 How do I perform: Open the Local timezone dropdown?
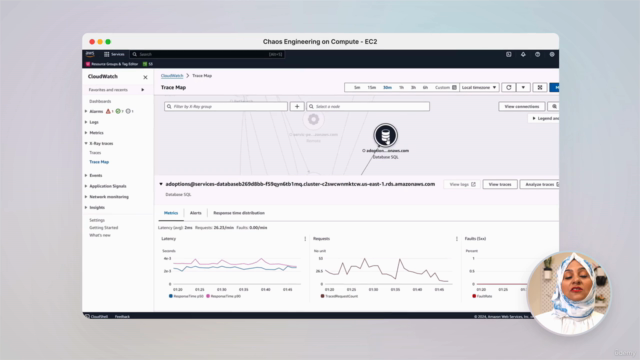click(x=479, y=87)
